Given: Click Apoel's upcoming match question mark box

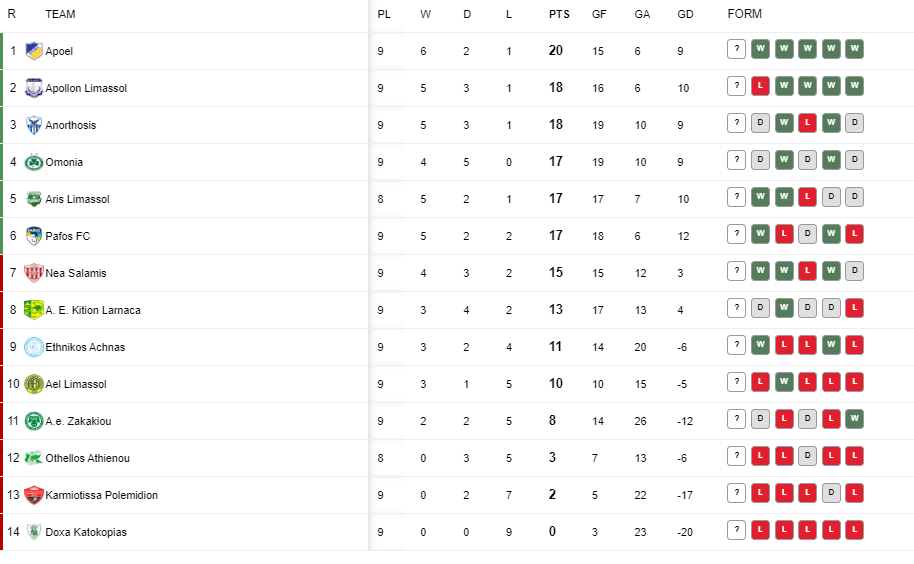Looking at the screenshot, I should (x=737, y=49).
